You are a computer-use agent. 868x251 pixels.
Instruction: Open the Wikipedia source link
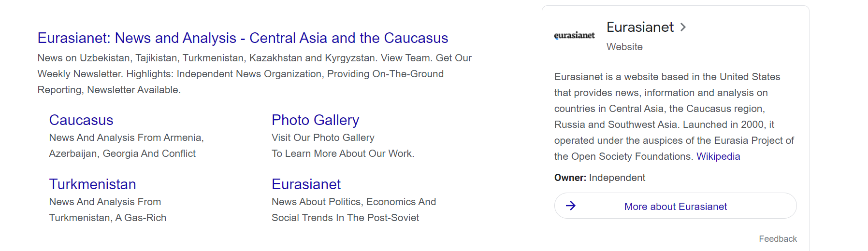tap(718, 156)
